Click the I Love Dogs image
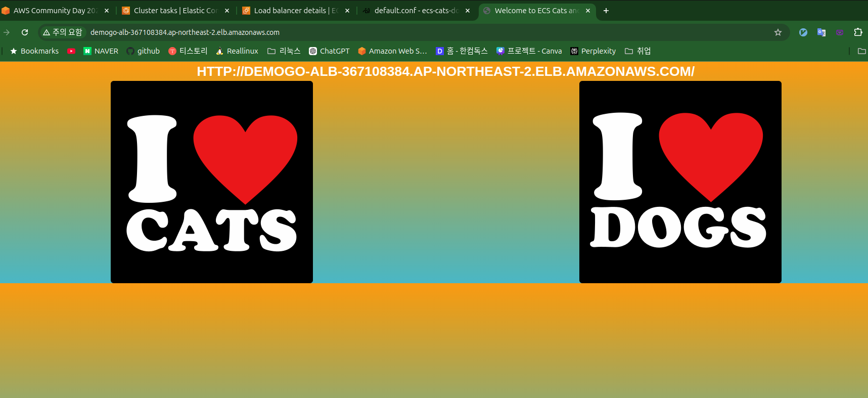The height and width of the screenshot is (398, 868). click(x=680, y=182)
